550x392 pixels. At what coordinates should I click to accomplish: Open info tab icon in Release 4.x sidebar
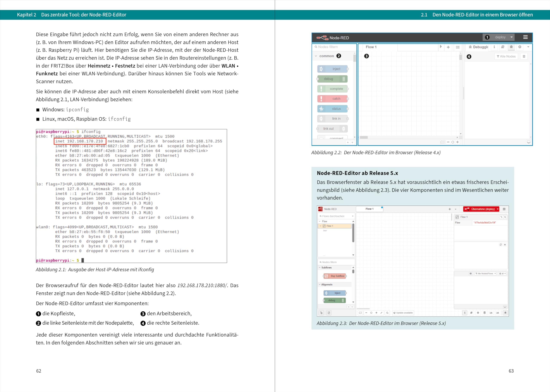[494, 47]
